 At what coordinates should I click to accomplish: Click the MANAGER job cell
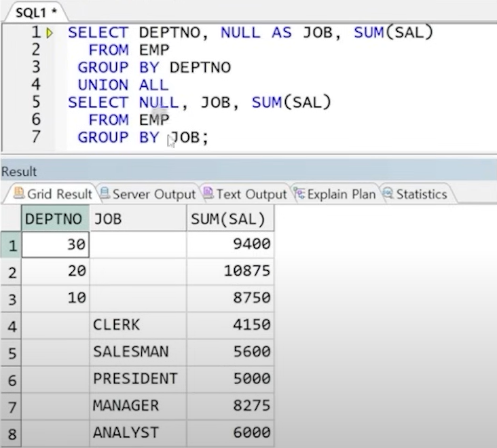(x=139, y=406)
